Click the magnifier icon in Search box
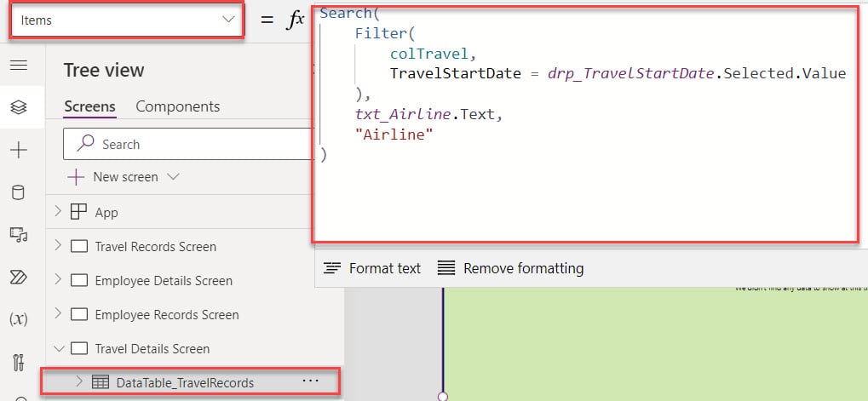The height and width of the screenshot is (401, 868). (84, 144)
